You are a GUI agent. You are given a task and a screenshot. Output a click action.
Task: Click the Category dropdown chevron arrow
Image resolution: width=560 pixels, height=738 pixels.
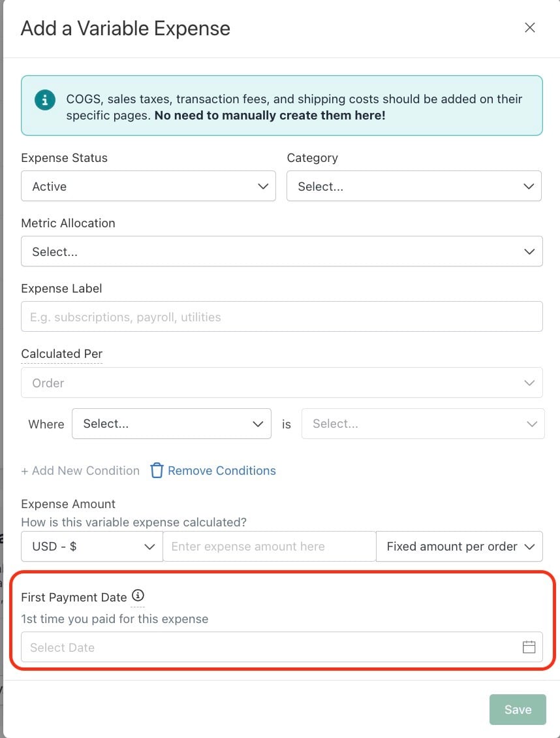pyautogui.click(x=529, y=186)
